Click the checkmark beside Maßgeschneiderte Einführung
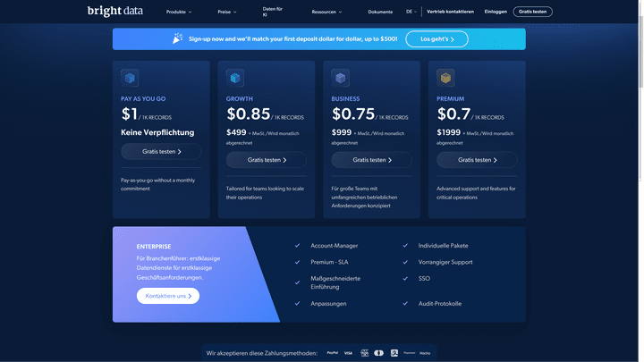 (x=297, y=282)
